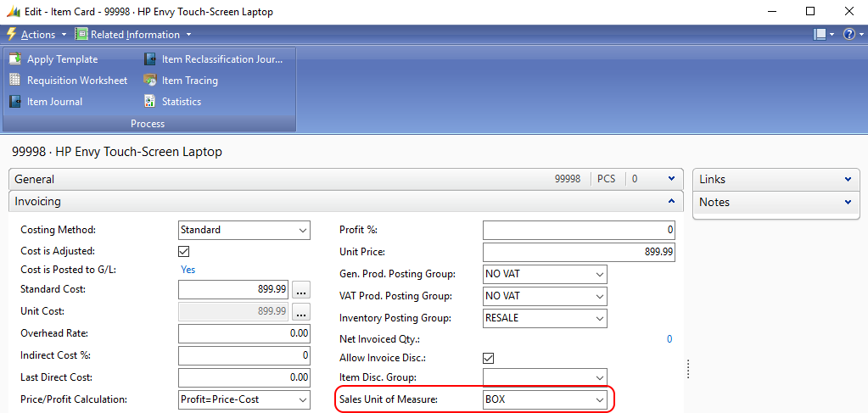Click the Unit Price input field
This screenshot has width=868, height=413.
click(x=579, y=252)
